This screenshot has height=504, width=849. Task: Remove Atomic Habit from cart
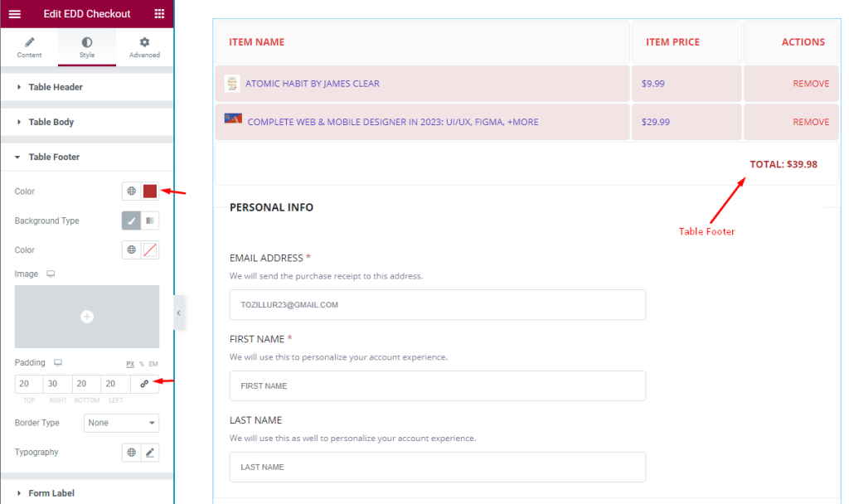pos(811,84)
